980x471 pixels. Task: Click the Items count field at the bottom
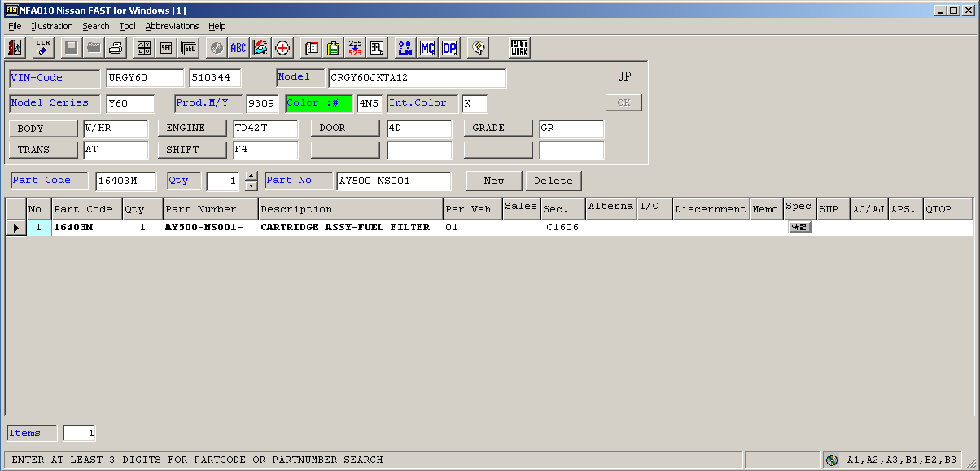pyautogui.click(x=79, y=434)
